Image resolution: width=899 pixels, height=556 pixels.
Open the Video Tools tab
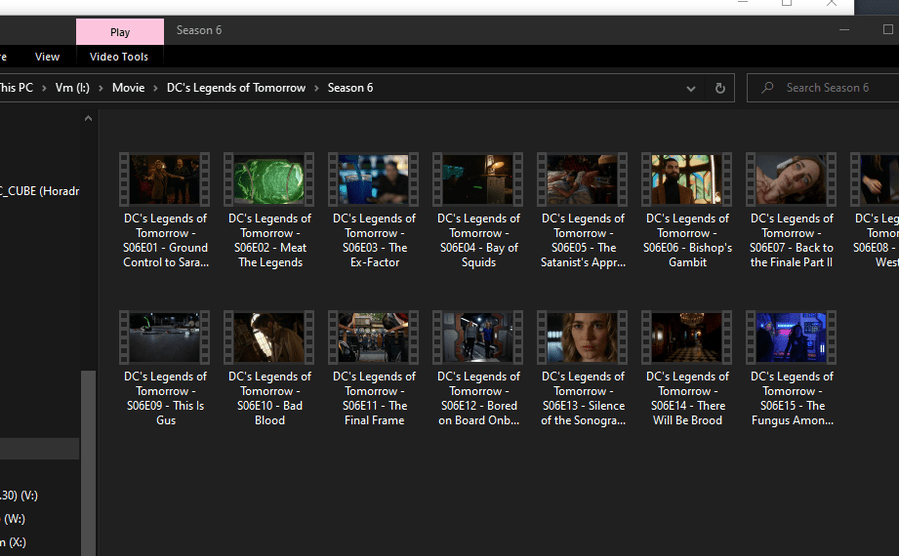119,57
